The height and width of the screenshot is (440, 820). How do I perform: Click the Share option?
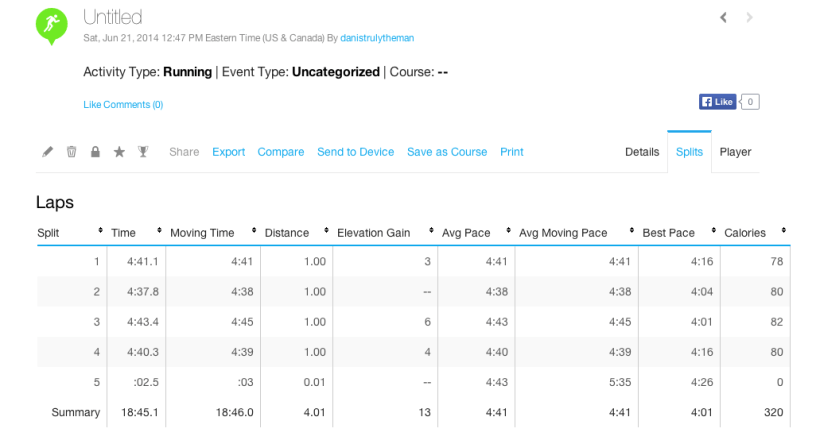(x=184, y=152)
